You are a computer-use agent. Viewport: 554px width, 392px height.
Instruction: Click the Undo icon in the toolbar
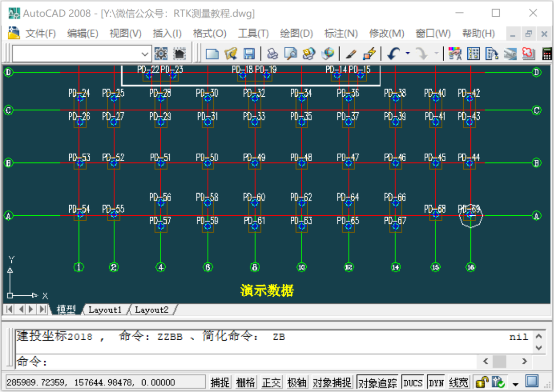click(391, 53)
